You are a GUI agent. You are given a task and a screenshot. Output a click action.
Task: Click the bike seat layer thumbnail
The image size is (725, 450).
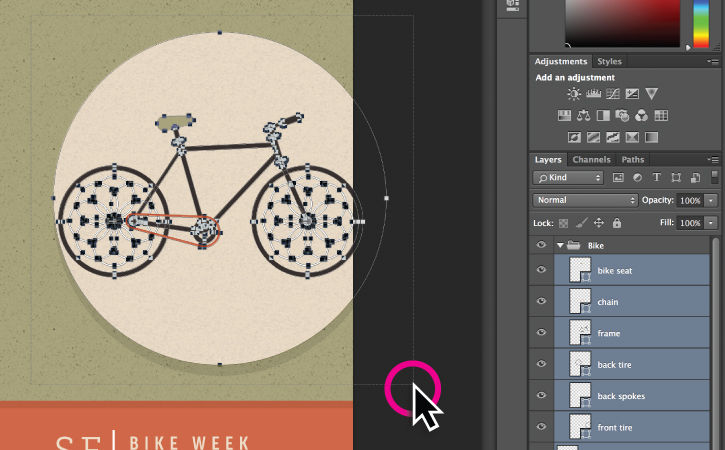pyautogui.click(x=580, y=270)
